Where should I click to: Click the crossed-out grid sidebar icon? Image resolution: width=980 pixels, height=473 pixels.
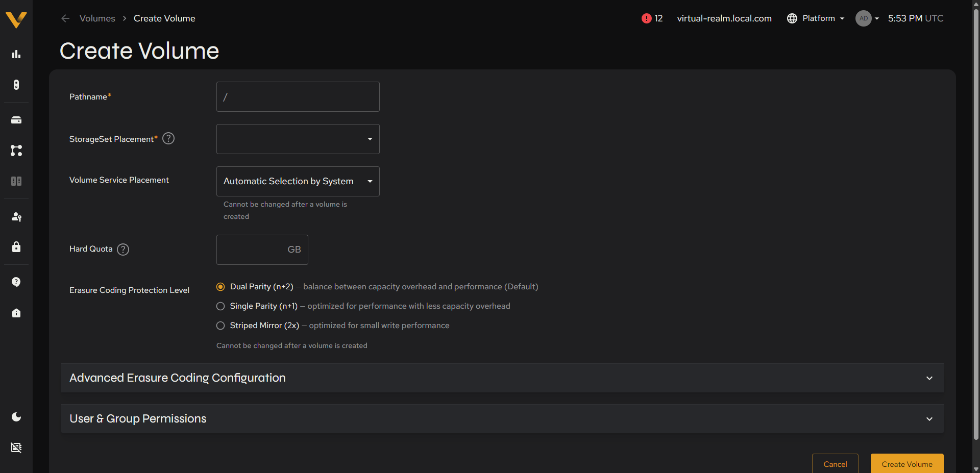pos(16,447)
